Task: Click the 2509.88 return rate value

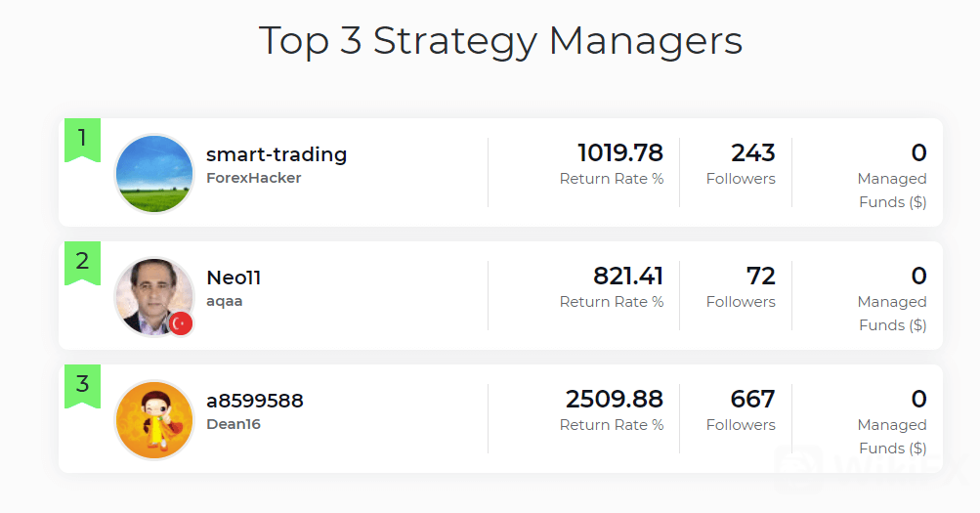Action: (x=614, y=400)
